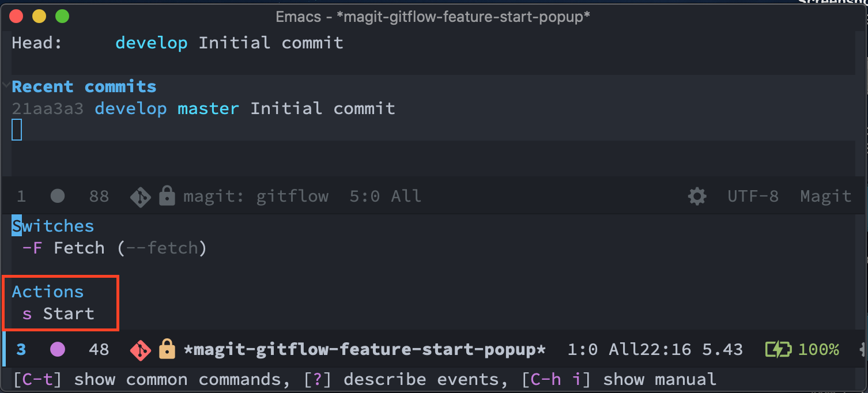Screen dimensions: 868x393
Task: Click the yellow minimize window button
Action: coord(39,17)
